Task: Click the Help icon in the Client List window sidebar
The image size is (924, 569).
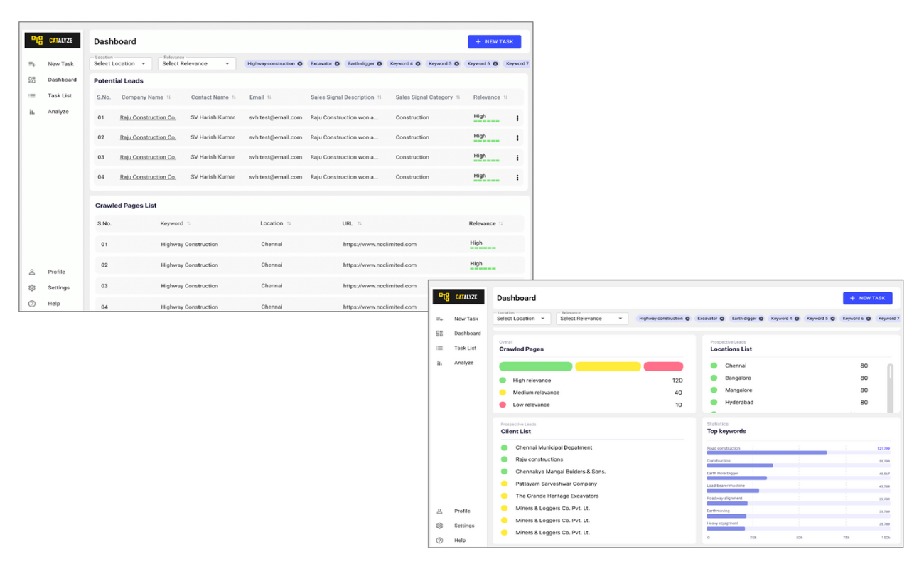Action: tap(439, 541)
